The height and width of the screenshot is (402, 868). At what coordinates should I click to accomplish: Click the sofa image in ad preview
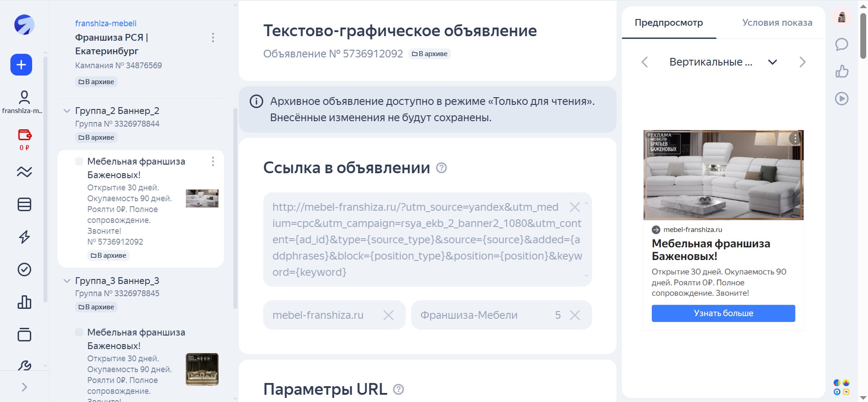[723, 175]
